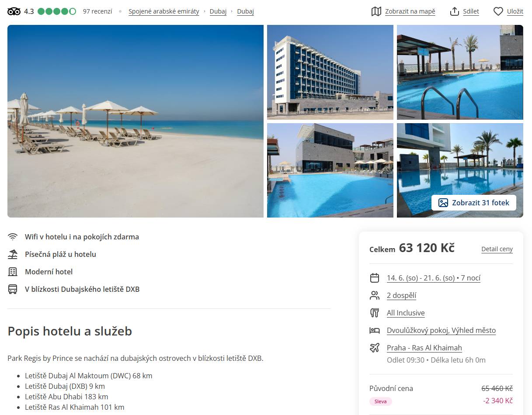Image resolution: width=532 pixels, height=415 pixels.
Task: Click the airplane icon by Praha flight
Action: (375, 348)
